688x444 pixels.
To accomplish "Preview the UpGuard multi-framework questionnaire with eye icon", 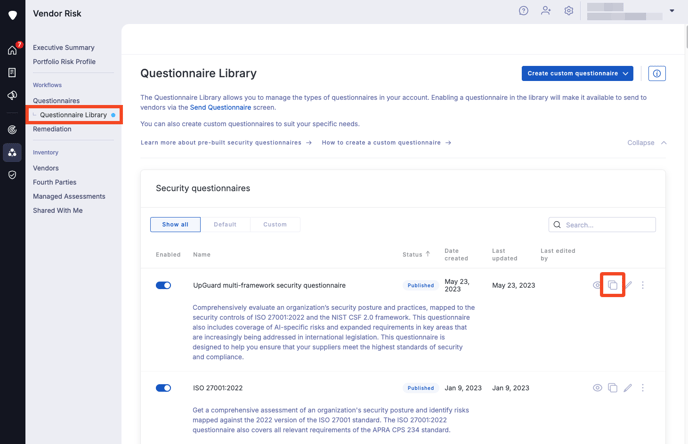I will [596, 285].
